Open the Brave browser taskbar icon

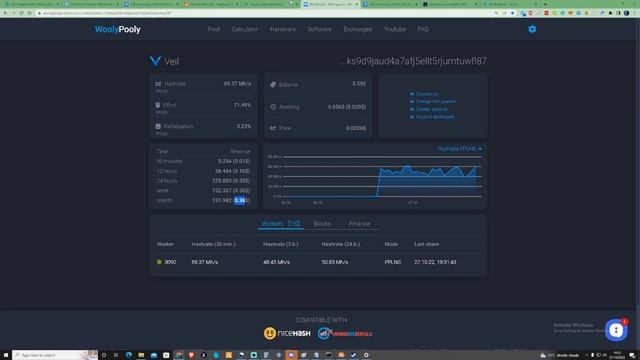[191, 355]
